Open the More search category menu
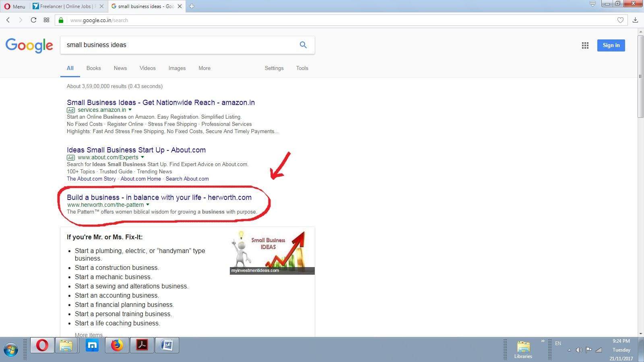This screenshot has height=362, width=644. click(x=204, y=68)
